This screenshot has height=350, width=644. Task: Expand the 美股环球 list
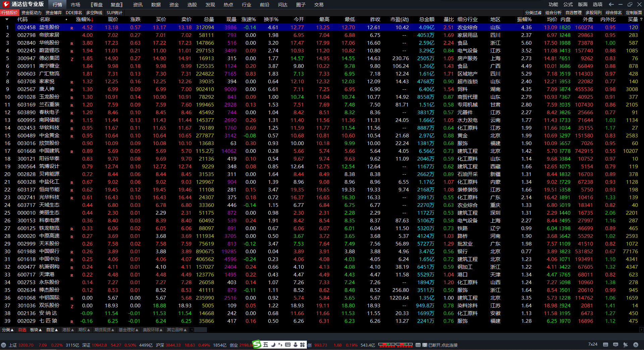pos(153,330)
